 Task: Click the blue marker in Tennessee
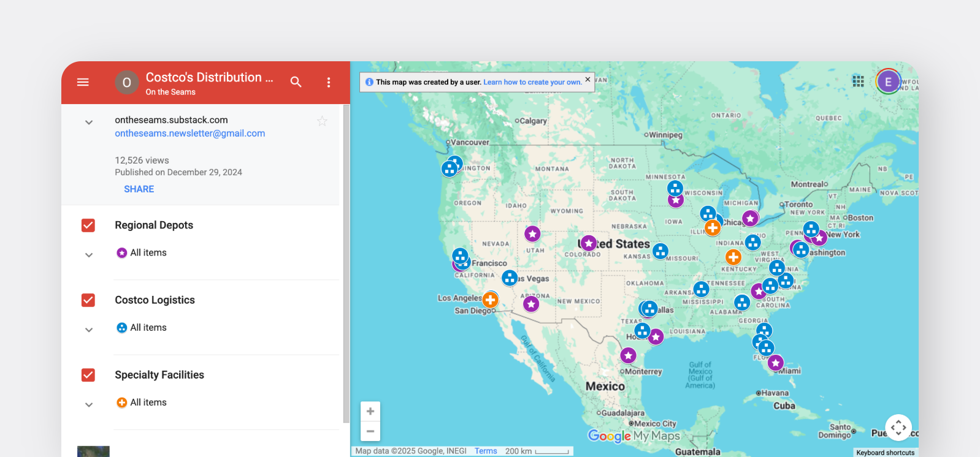(x=701, y=289)
